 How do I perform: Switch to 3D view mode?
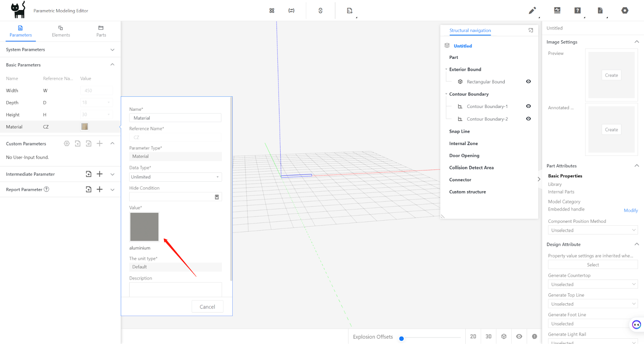[x=488, y=336]
